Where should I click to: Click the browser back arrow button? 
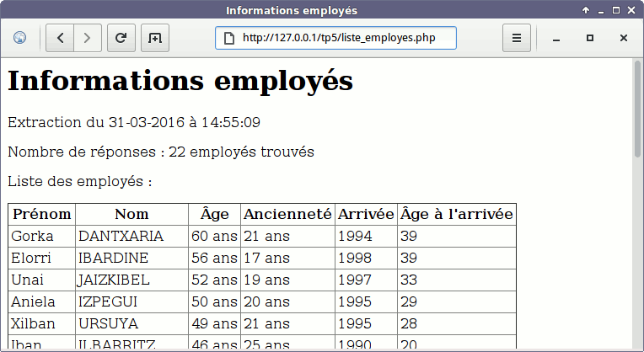(60, 38)
